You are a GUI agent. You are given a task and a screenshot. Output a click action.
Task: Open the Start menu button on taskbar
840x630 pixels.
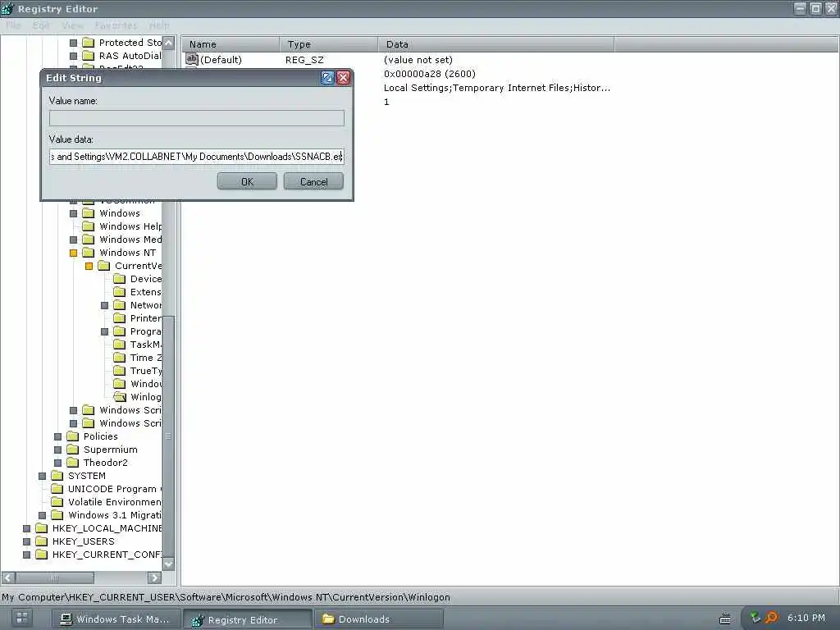click(21, 618)
